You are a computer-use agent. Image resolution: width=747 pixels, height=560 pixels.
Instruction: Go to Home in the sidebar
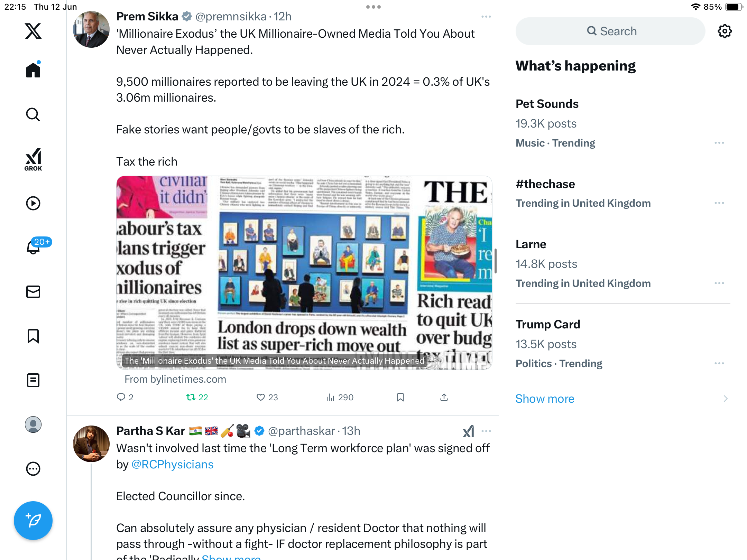(33, 70)
